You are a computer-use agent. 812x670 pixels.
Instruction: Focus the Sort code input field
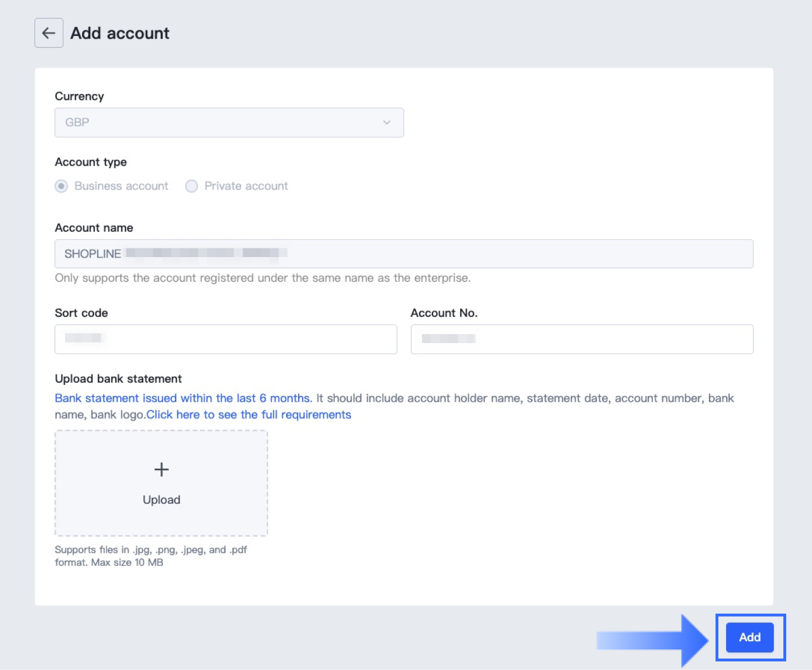coord(225,339)
